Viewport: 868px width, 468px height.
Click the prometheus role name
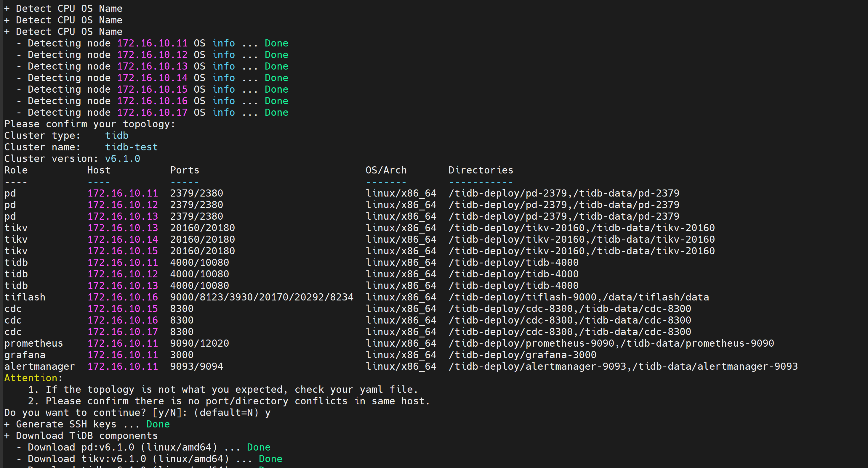click(x=34, y=343)
